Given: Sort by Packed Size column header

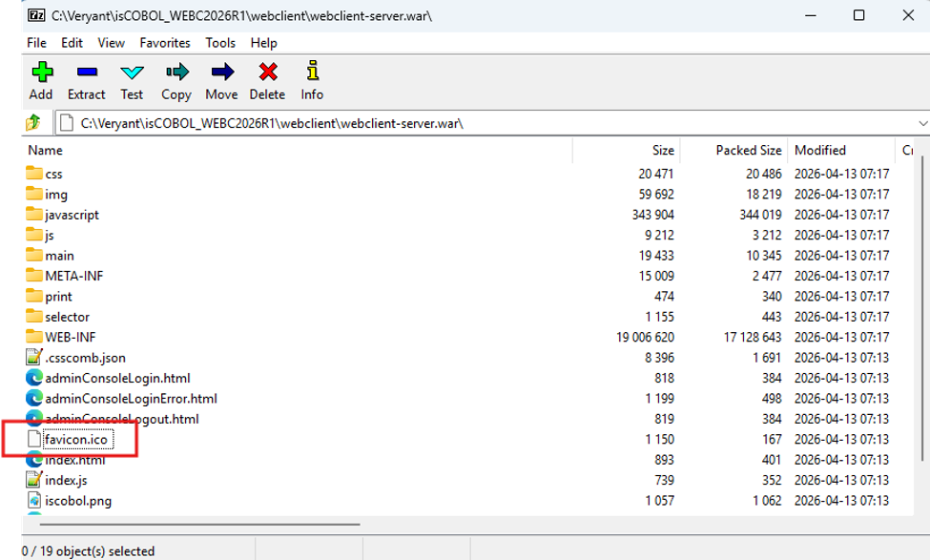Looking at the screenshot, I should [x=749, y=150].
